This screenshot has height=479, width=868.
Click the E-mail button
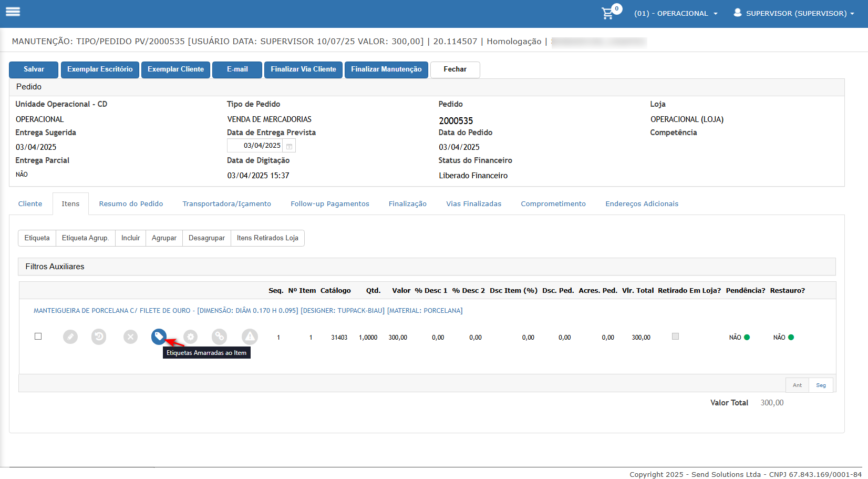(237, 69)
